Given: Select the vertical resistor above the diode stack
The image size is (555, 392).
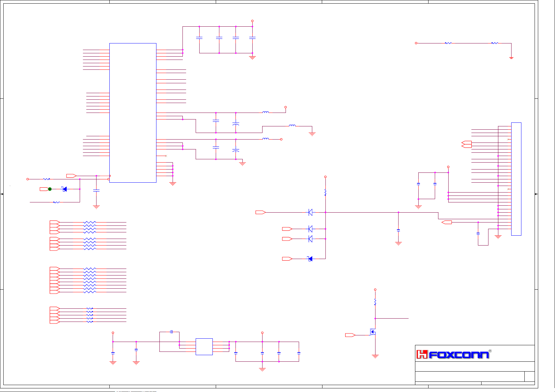Looking at the screenshot, I should pos(325,192).
